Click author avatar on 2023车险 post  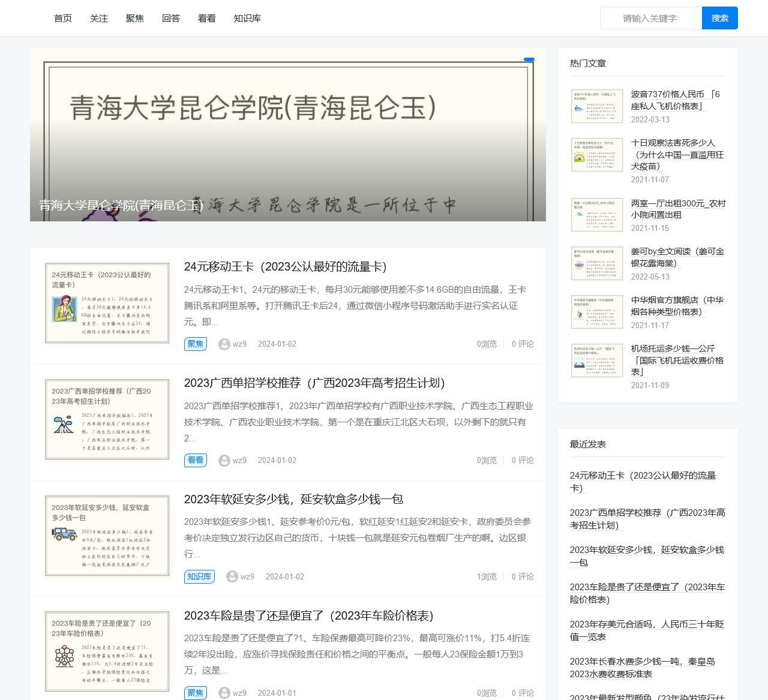coord(224,693)
